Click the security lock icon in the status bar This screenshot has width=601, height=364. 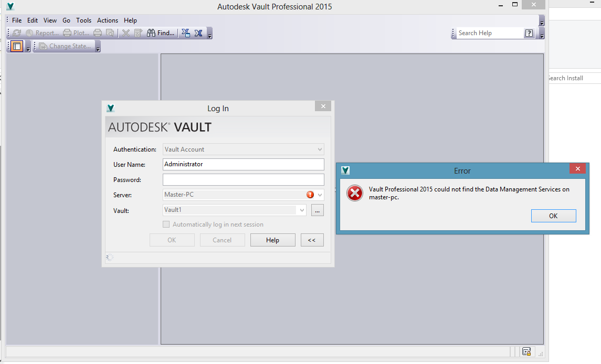click(x=526, y=351)
